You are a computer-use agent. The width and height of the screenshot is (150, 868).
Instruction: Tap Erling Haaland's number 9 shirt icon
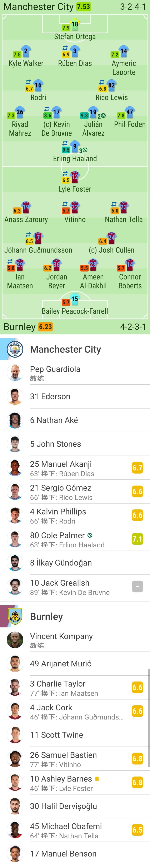tap(75, 147)
